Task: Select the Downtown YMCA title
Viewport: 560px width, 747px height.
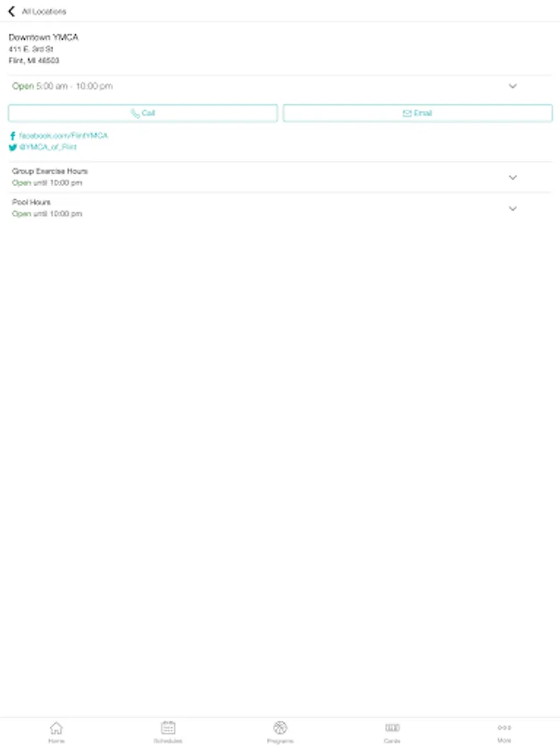Action: coord(43,37)
